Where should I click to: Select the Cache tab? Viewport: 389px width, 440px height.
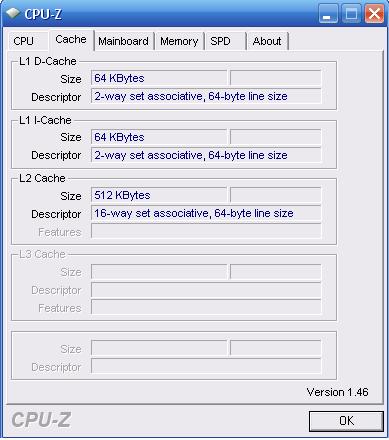71,40
